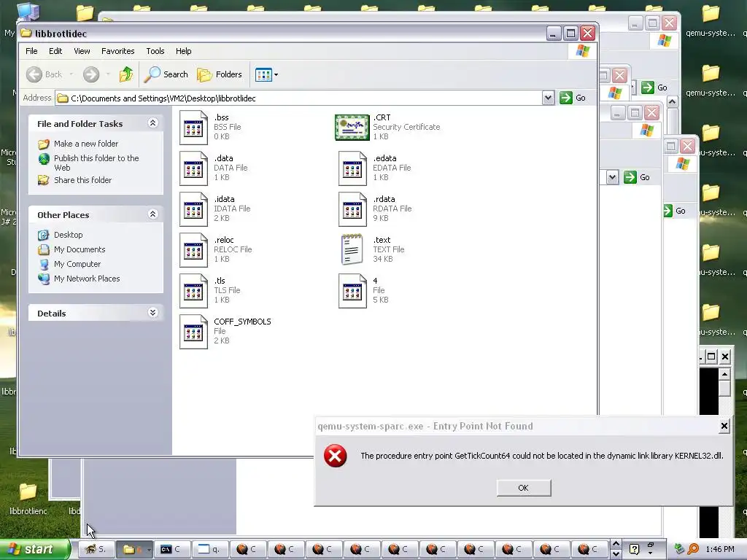Go up one folder level using Up icon
Image resolution: width=747 pixels, height=560 pixels.
pyautogui.click(x=126, y=74)
